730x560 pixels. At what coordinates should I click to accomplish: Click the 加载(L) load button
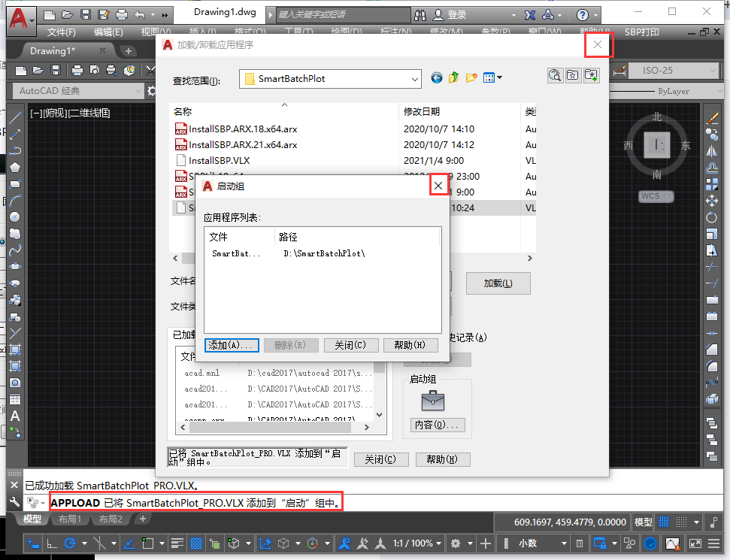[498, 283]
